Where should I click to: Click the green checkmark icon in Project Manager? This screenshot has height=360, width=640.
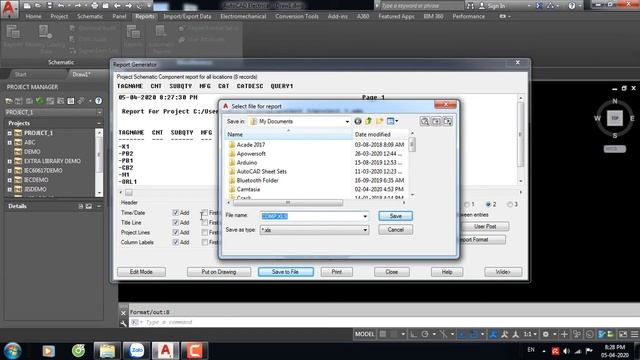point(40,101)
